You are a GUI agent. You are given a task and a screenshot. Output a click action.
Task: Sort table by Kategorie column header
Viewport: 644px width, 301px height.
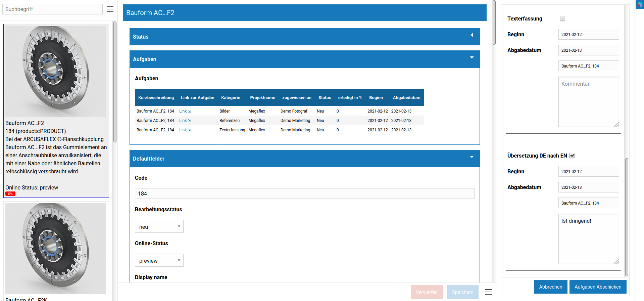(231, 98)
